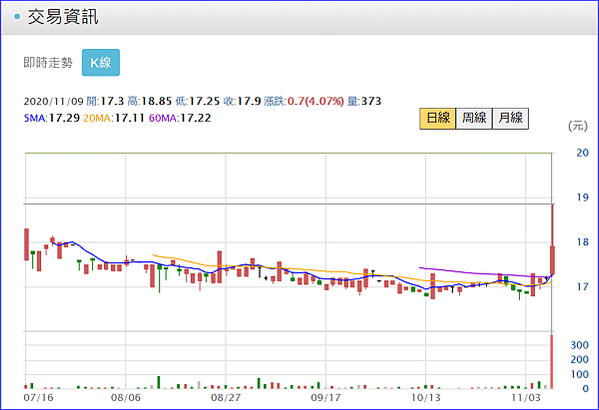
Task: Click the 10/13 date axis label
Action: click(x=426, y=398)
